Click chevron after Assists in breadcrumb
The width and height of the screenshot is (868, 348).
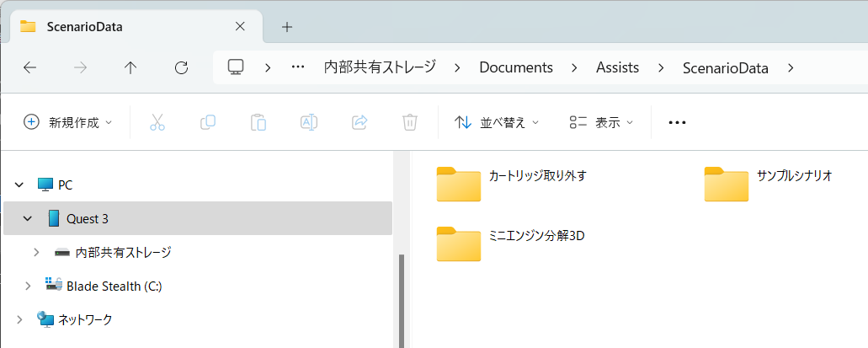point(660,67)
